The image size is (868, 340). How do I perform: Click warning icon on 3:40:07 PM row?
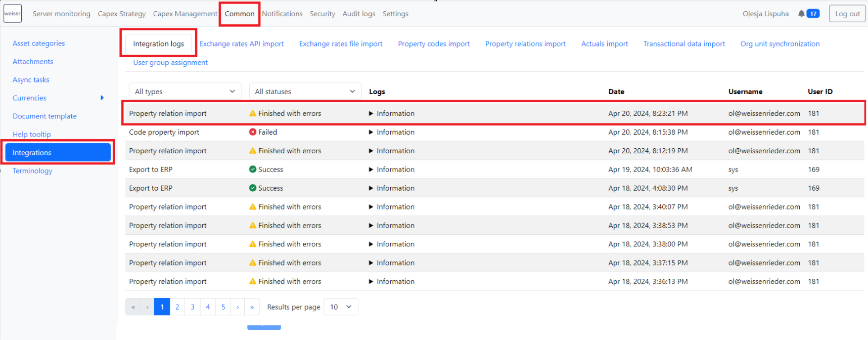[253, 207]
